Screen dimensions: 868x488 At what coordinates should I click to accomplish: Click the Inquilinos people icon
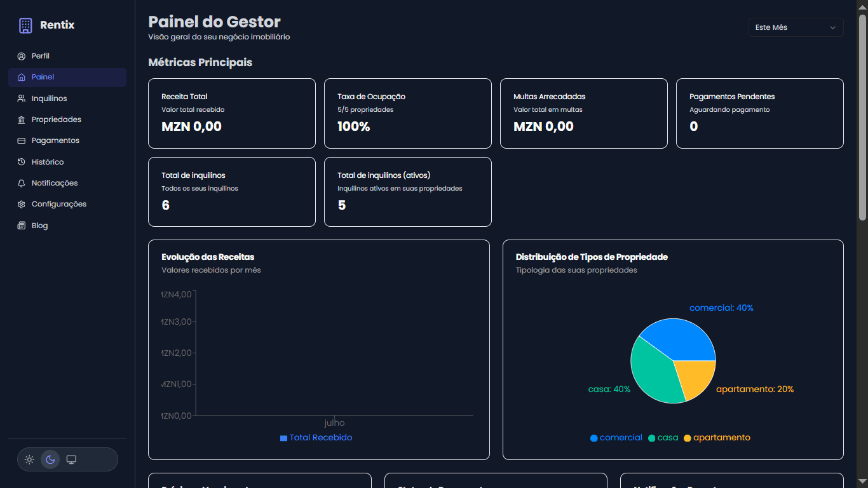22,98
